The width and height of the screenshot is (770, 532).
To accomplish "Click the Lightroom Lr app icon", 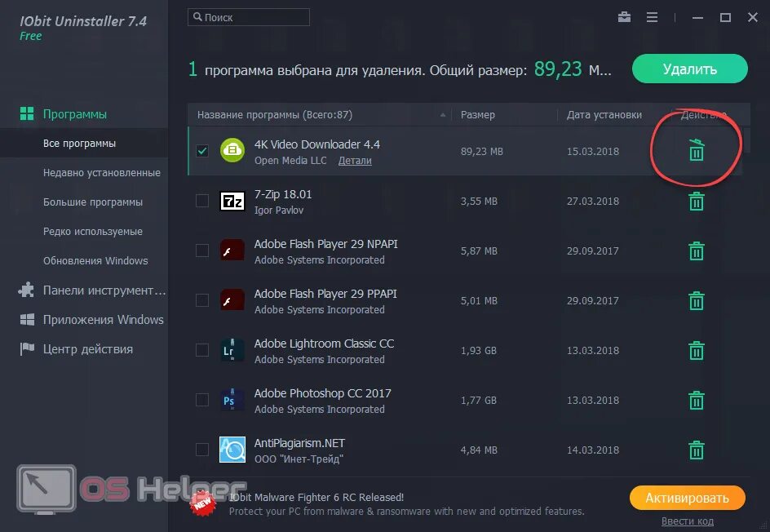I will pyautogui.click(x=232, y=350).
